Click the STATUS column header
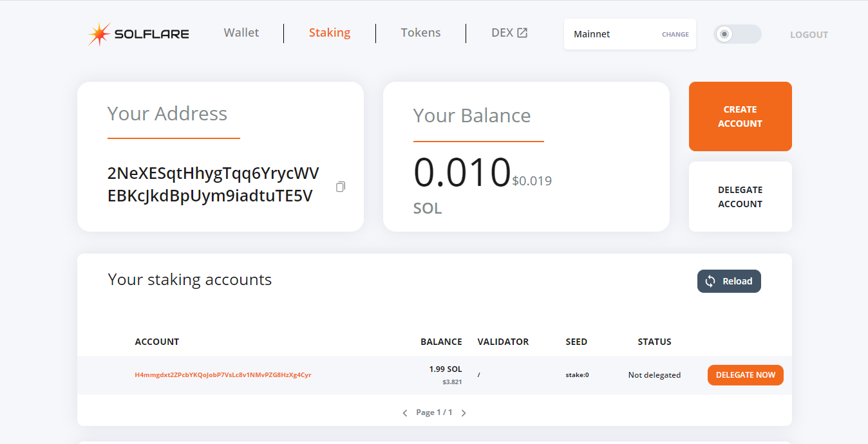This screenshot has height=444, width=868. [x=654, y=342]
